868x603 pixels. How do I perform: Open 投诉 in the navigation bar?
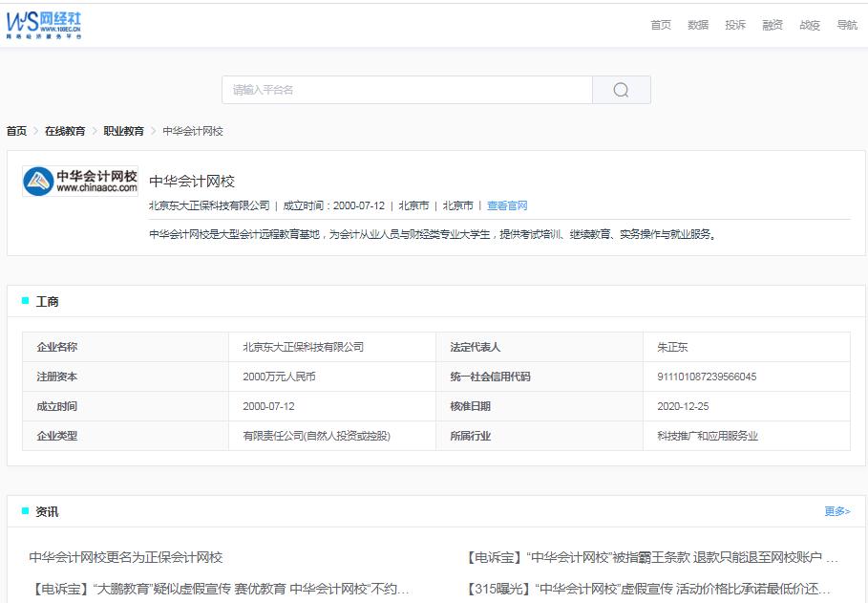tap(734, 26)
